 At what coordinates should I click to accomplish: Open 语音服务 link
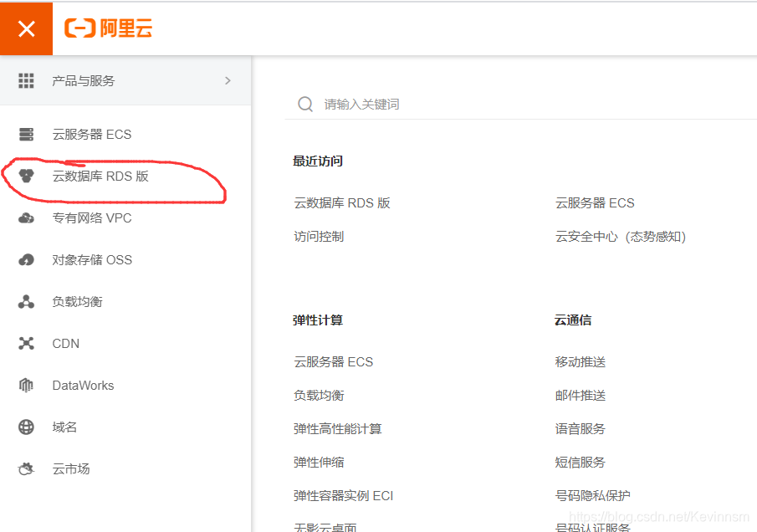point(581,428)
